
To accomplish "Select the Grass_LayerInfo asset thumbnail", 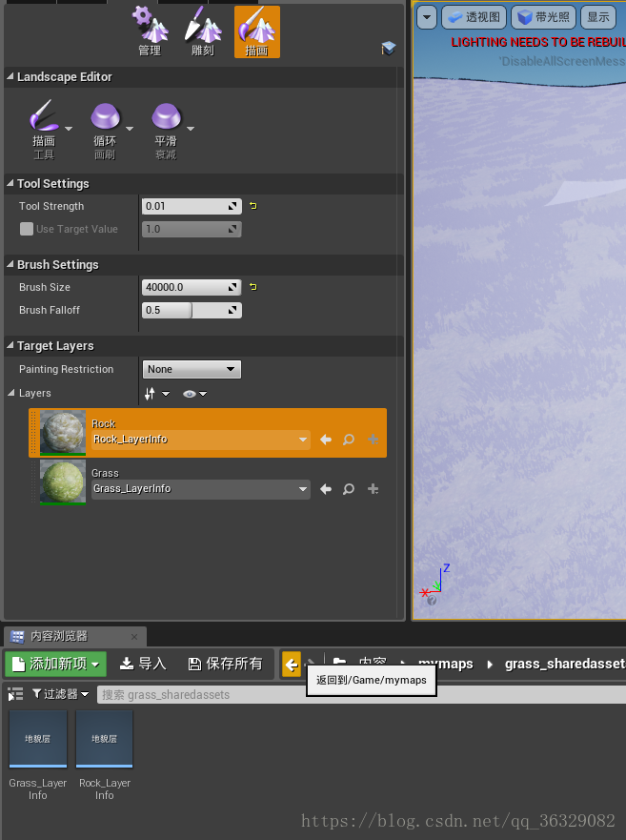I will pos(38,739).
